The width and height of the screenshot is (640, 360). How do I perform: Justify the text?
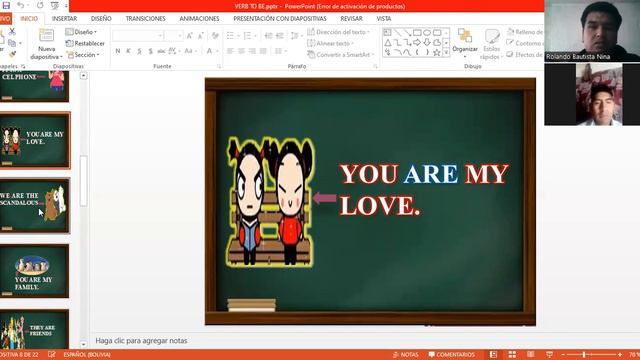[263, 51]
